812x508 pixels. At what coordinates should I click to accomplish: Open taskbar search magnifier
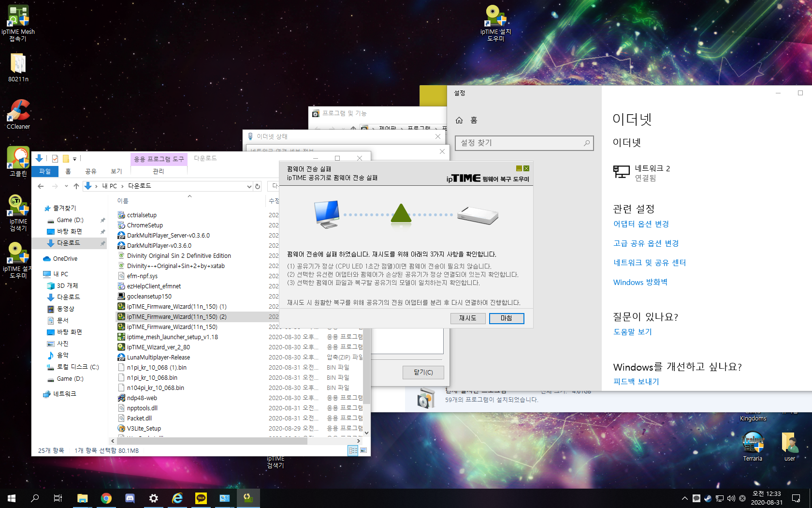point(35,498)
